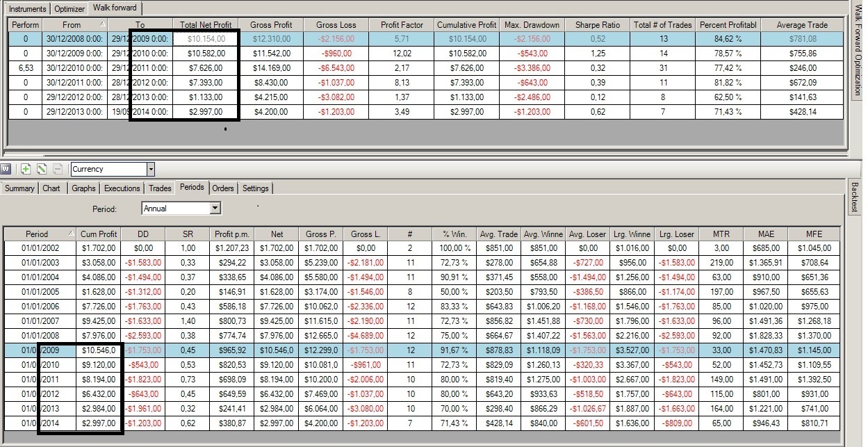Click the Walk Forward Optimization side tab
Viewport: 868px width, 447px height.
point(857,49)
